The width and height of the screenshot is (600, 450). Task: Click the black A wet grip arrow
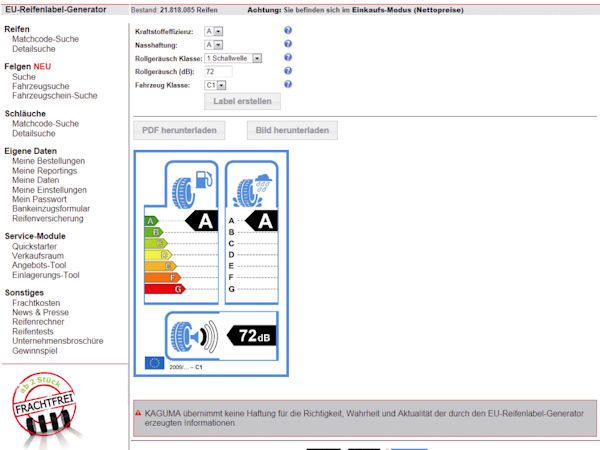[261, 221]
